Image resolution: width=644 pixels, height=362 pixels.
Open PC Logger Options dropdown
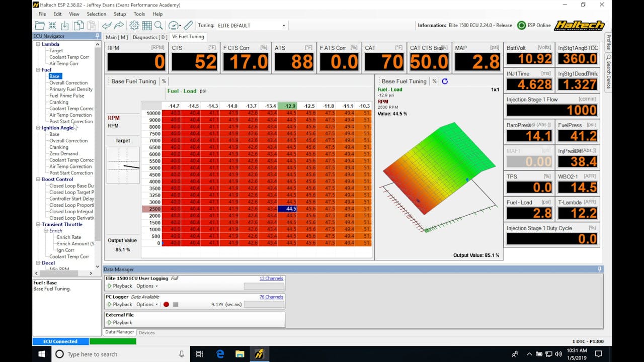147,304
